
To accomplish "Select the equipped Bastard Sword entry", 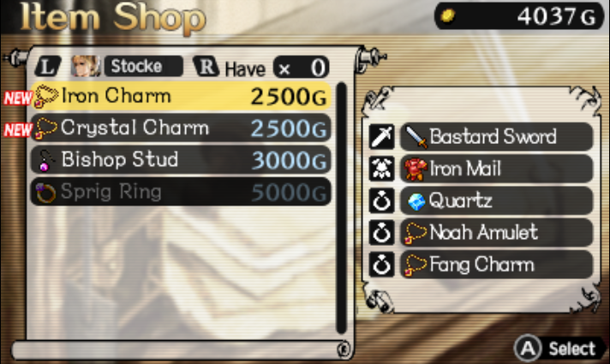I will (496, 136).
